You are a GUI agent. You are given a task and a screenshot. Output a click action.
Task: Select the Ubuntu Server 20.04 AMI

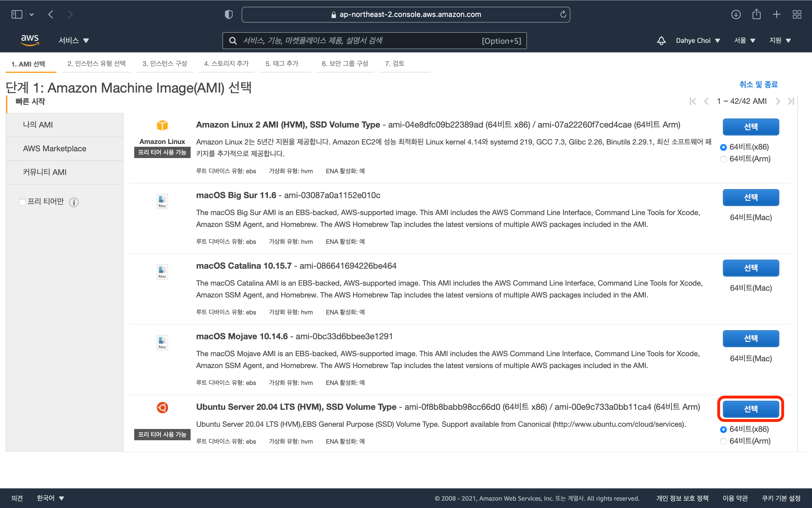tap(751, 409)
